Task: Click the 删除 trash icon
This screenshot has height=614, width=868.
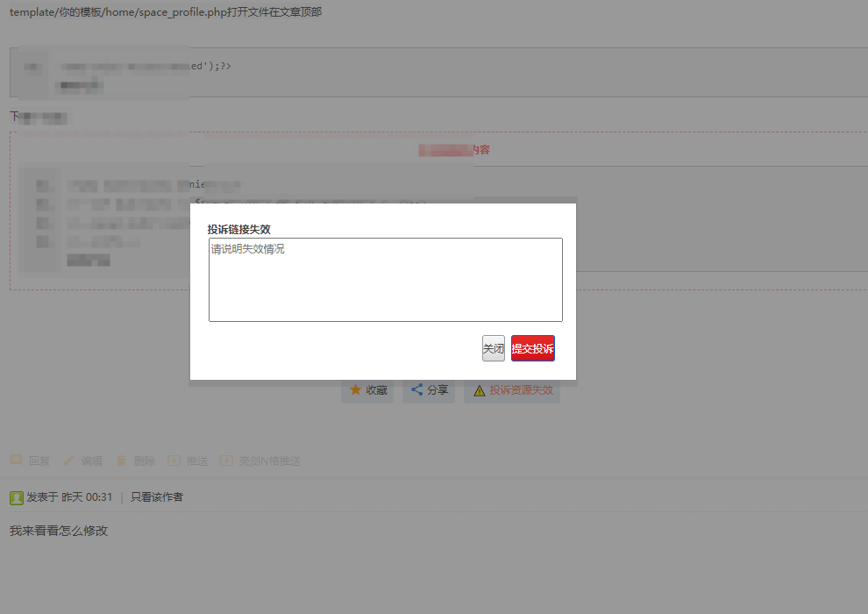Action: tap(121, 460)
